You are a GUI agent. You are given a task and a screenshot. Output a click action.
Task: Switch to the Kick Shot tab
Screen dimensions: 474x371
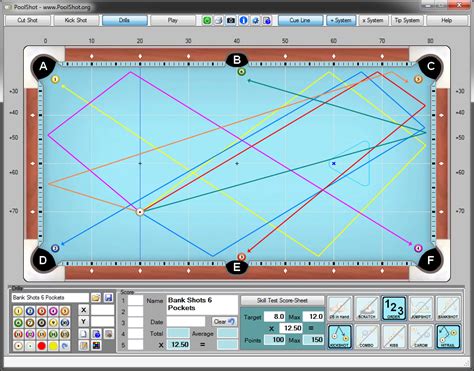tap(76, 20)
